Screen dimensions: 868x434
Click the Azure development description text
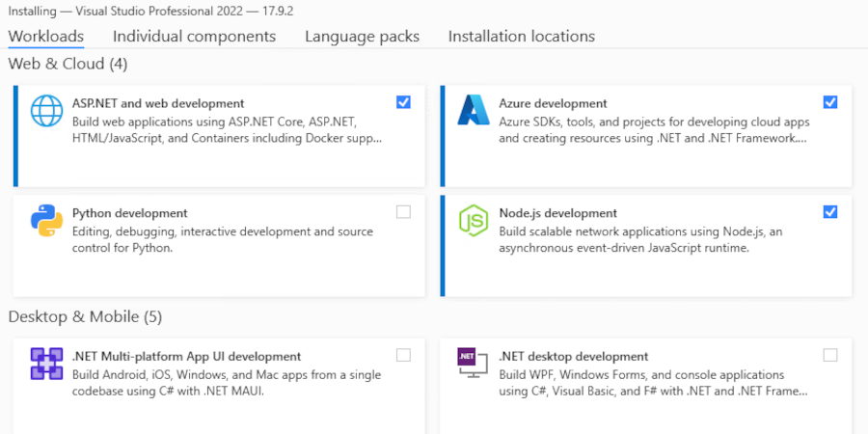click(x=654, y=130)
